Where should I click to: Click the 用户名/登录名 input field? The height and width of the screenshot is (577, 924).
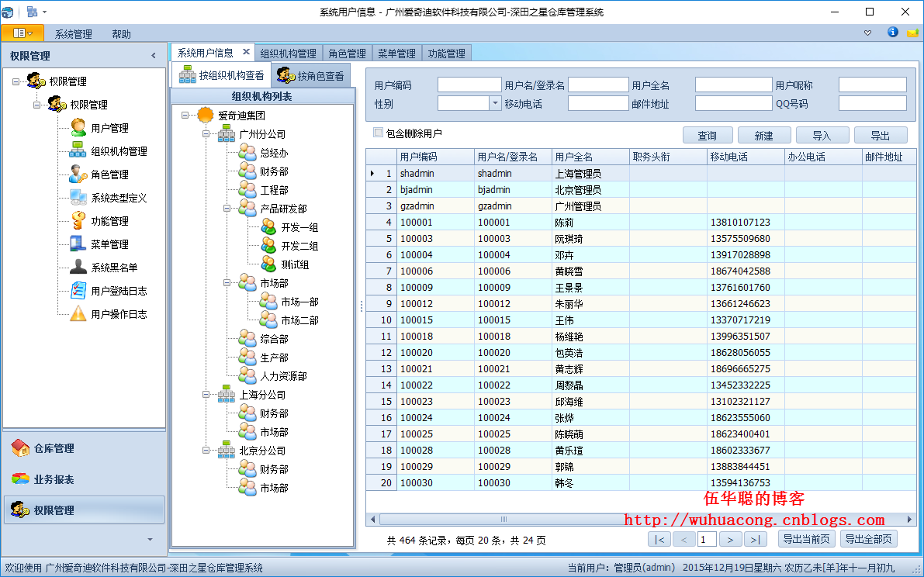pyautogui.click(x=598, y=85)
